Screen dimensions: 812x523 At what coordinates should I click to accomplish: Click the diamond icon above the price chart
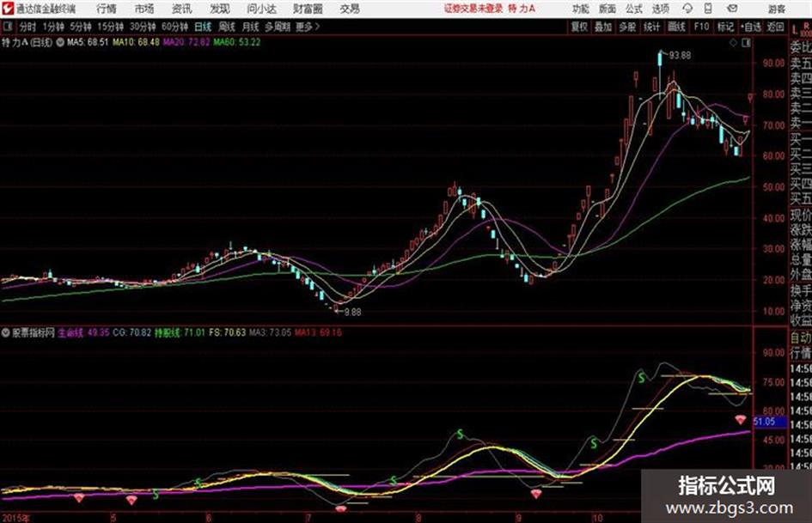733,43
